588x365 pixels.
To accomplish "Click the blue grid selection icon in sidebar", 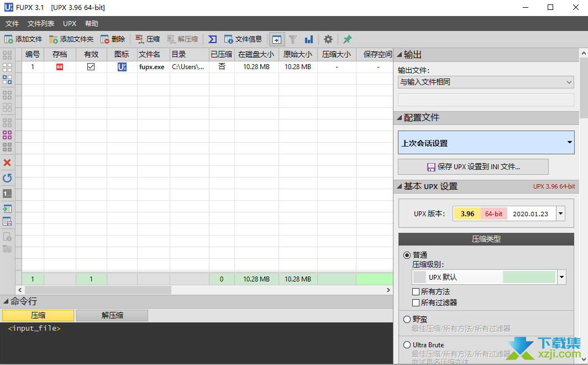I will click(x=7, y=80).
